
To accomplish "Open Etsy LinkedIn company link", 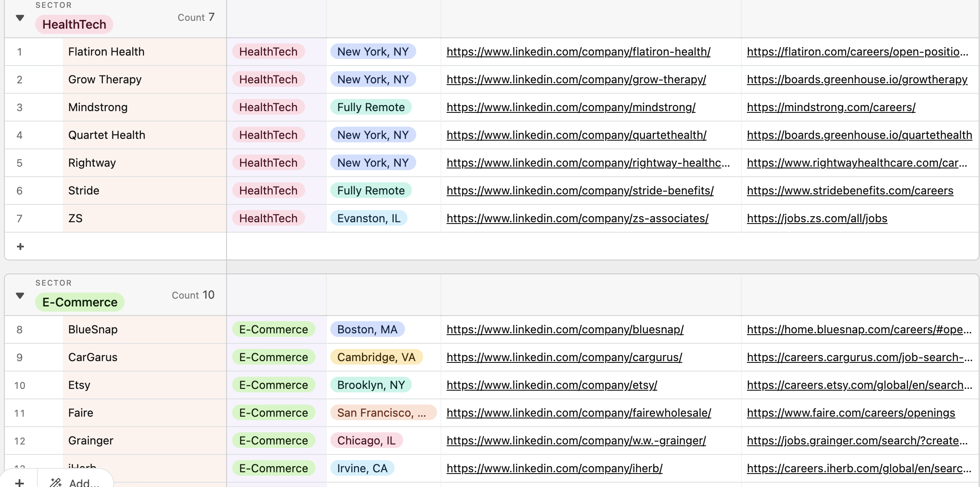I will [552, 385].
